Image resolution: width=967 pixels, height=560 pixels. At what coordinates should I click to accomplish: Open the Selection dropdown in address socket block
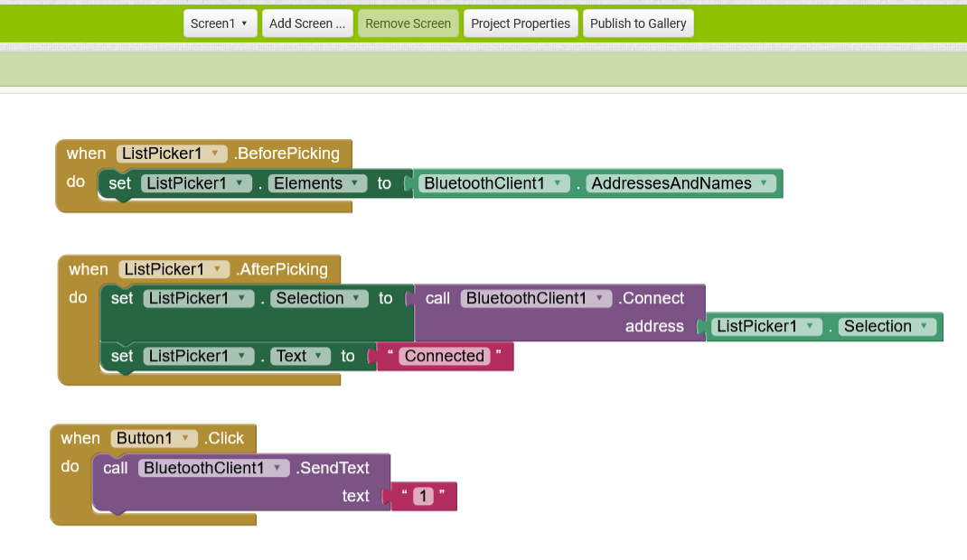pyautogui.click(x=923, y=326)
